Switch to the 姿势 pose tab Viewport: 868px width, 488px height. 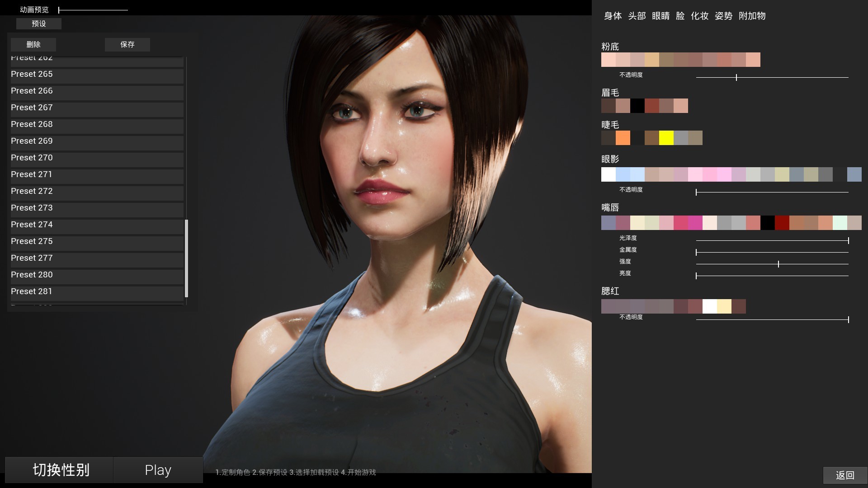(723, 16)
